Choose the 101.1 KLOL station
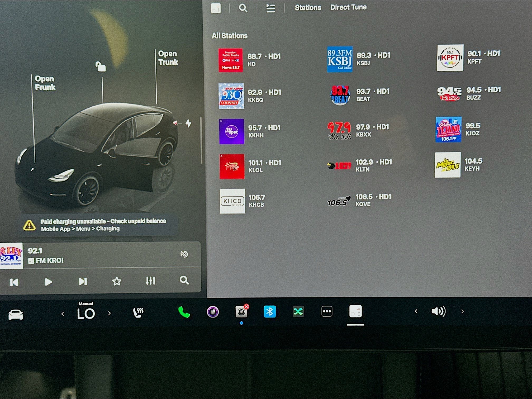 click(x=250, y=167)
